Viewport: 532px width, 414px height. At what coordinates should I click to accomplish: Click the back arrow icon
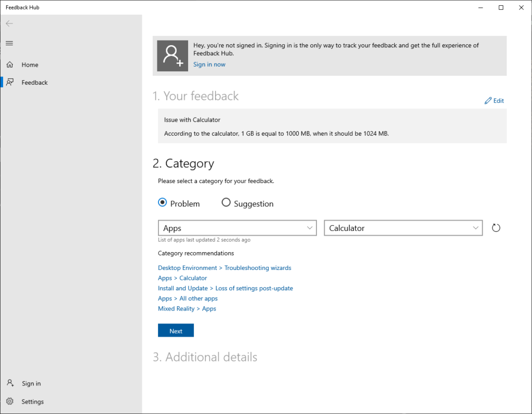[9, 23]
